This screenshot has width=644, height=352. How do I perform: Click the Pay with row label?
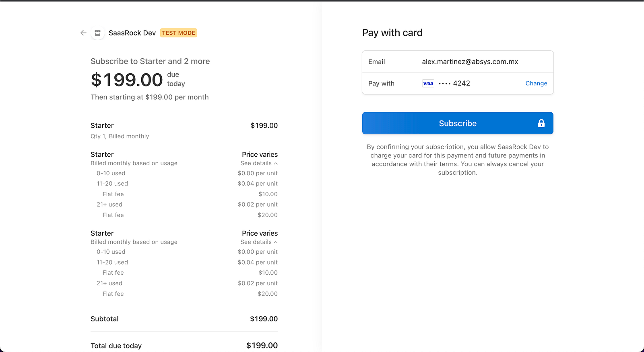381,83
